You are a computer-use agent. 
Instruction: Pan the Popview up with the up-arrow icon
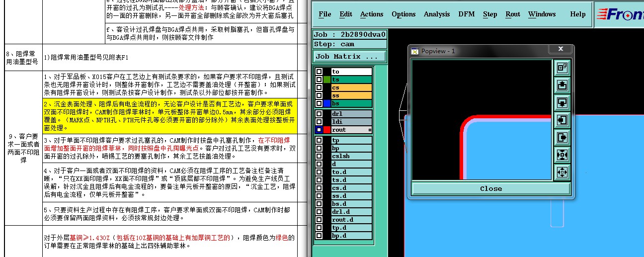coord(562,85)
